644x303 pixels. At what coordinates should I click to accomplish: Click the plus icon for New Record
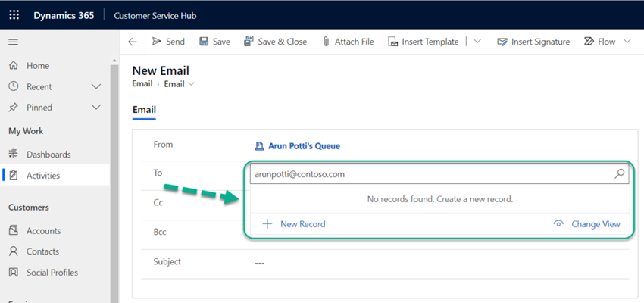point(267,223)
